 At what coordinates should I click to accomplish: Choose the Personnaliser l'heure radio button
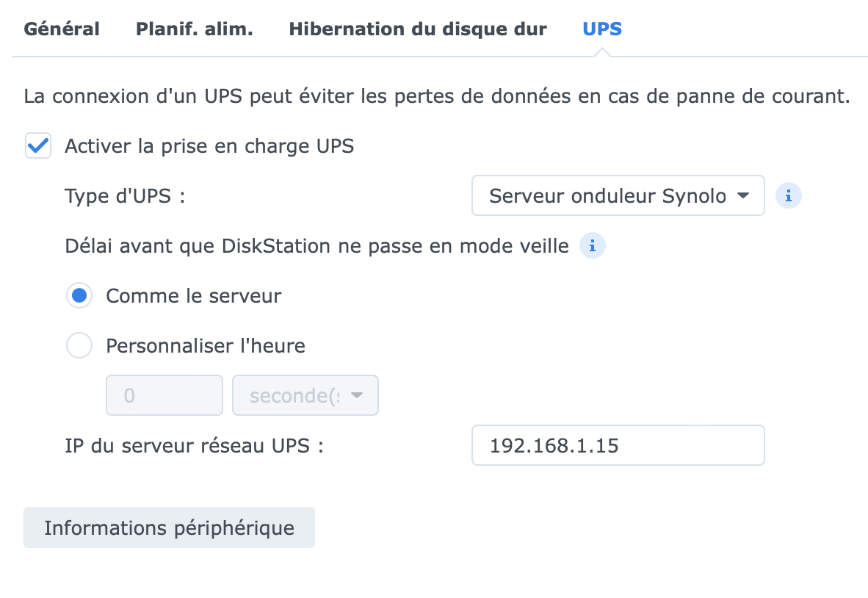(x=79, y=345)
